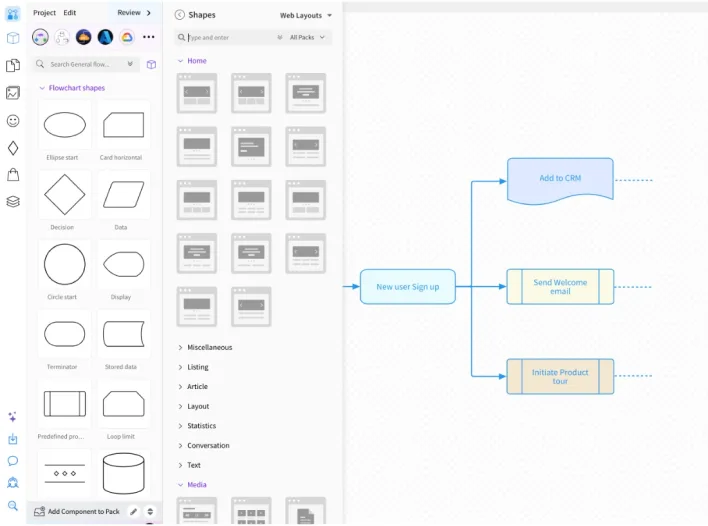The image size is (708, 526).
Task: Expand the Conversation section
Action: (x=204, y=446)
